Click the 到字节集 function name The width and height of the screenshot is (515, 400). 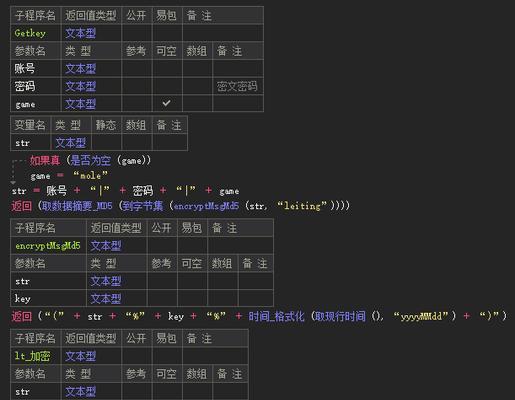click(x=143, y=206)
